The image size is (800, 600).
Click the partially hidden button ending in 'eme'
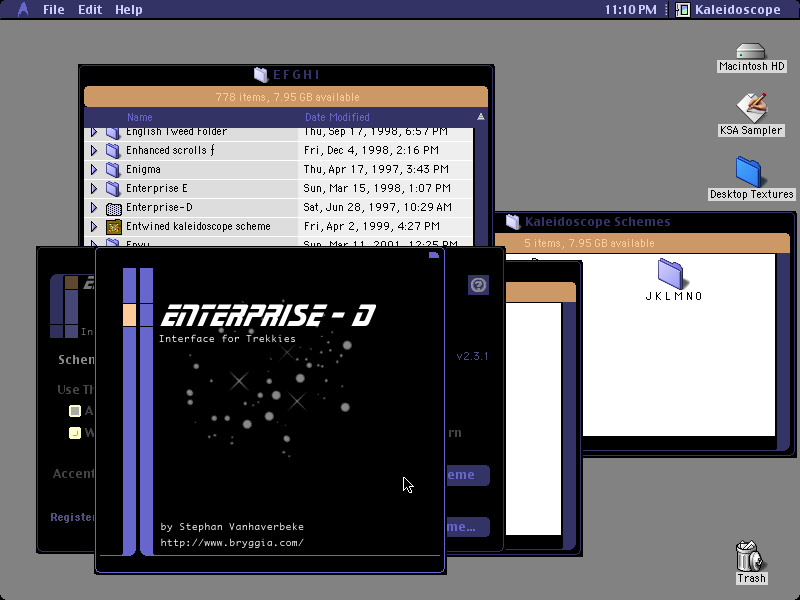coord(467,475)
